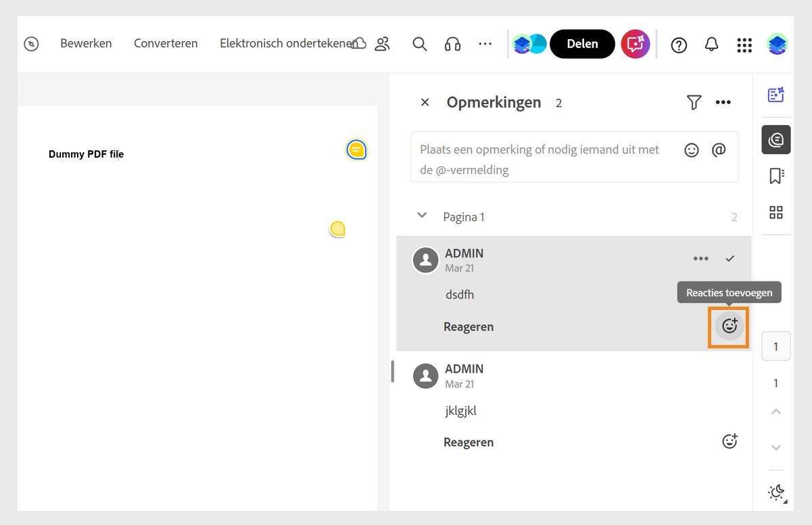Toggle the Opmerkingen panel icon in sidebar
The width and height of the screenshot is (812, 525).
tap(775, 139)
